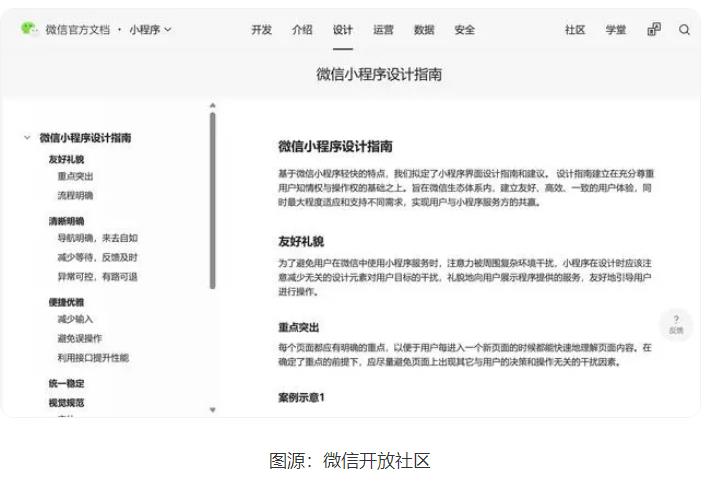Open the 社区 link

(575, 30)
